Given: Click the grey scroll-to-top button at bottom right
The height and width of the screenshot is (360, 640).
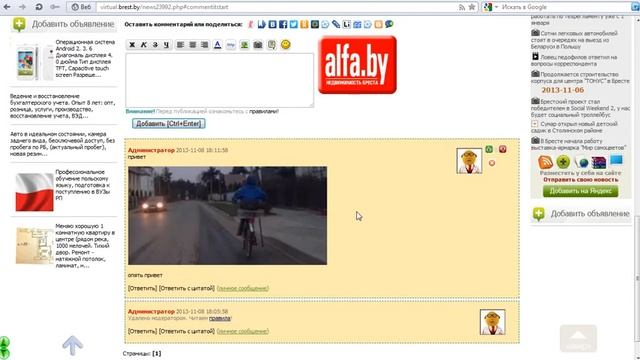Looking at the screenshot, I should (x=578, y=338).
